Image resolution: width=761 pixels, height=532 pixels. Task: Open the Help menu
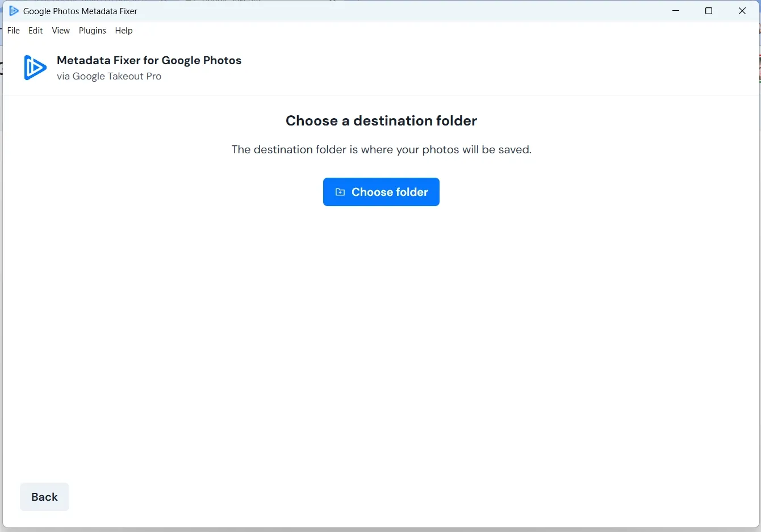pos(124,31)
